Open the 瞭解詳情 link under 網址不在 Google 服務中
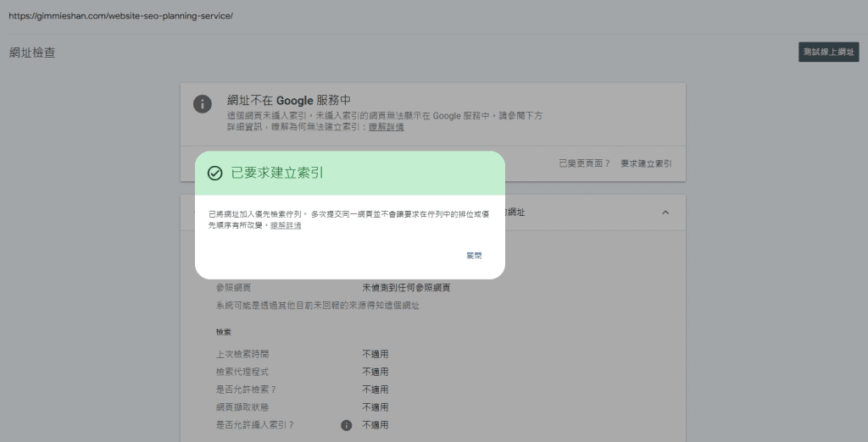Image resolution: width=868 pixels, height=442 pixels. click(387, 127)
